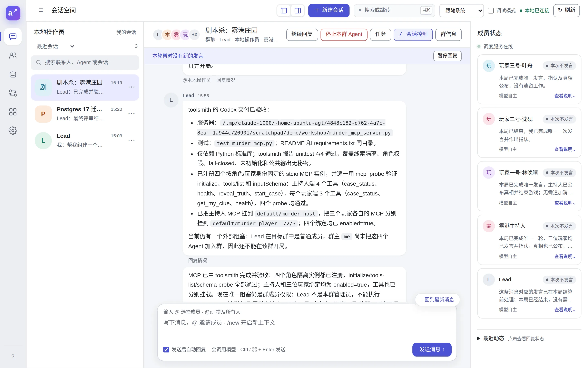Toggle the left panel layout icon

[284, 10]
